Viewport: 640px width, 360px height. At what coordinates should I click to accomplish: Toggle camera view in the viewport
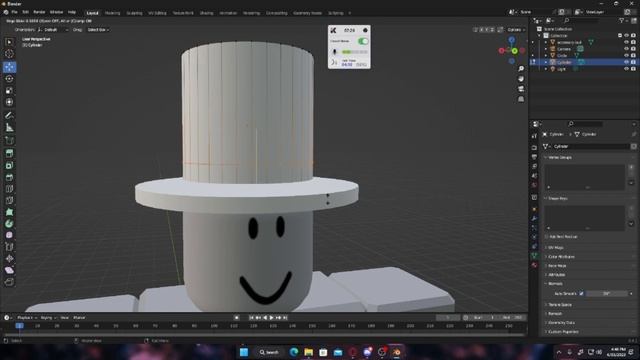pos(521,89)
